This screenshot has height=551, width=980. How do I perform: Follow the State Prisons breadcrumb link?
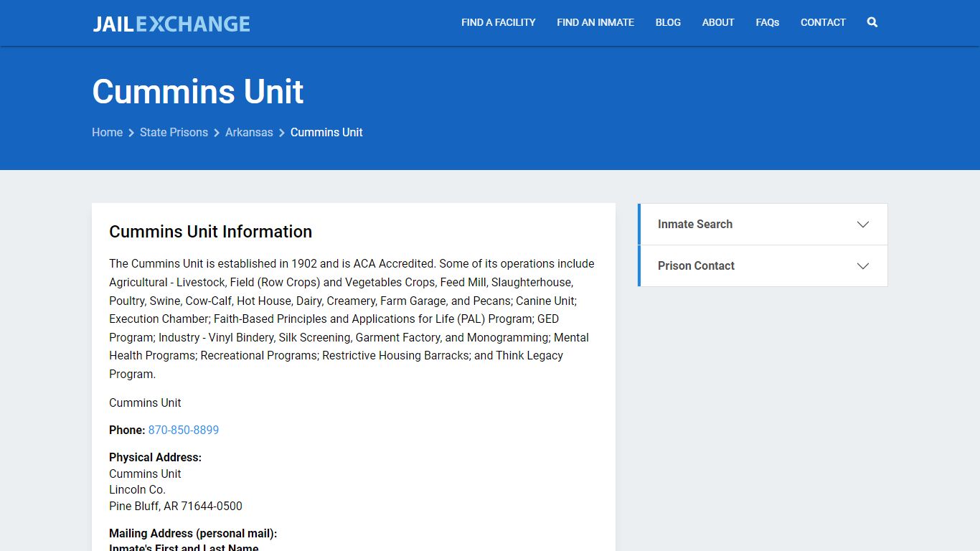174,132
